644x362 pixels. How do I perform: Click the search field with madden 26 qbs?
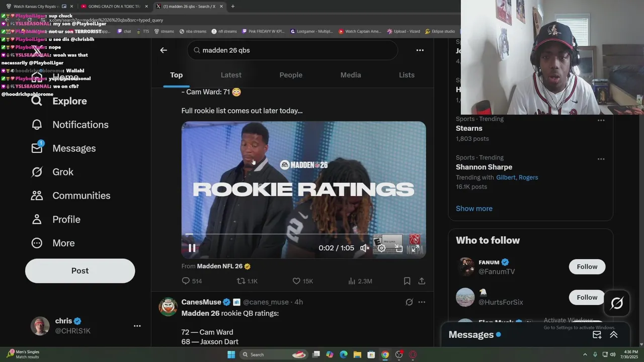pos(292,50)
